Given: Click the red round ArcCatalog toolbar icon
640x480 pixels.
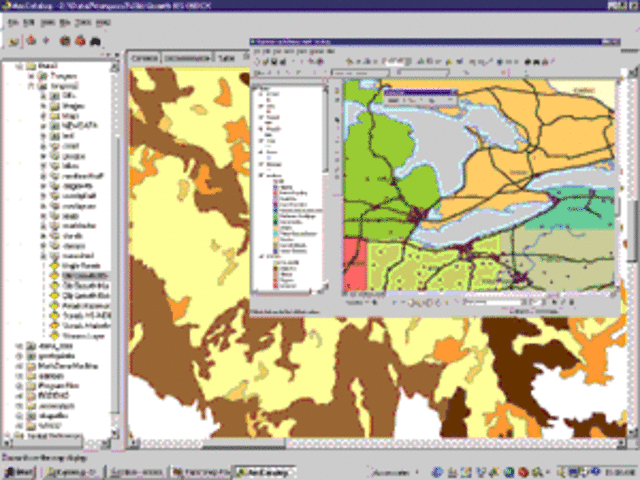Looking at the screenshot, I should tap(80, 41).
